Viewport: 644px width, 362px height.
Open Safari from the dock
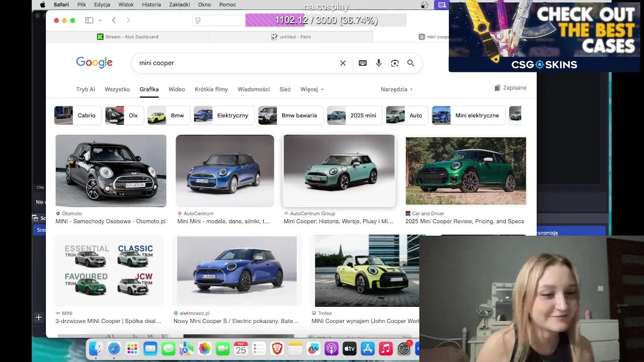(x=114, y=348)
